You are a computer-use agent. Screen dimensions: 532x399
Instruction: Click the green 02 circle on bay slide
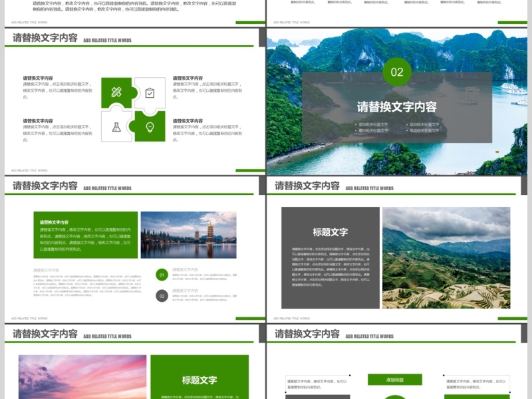[397, 72]
